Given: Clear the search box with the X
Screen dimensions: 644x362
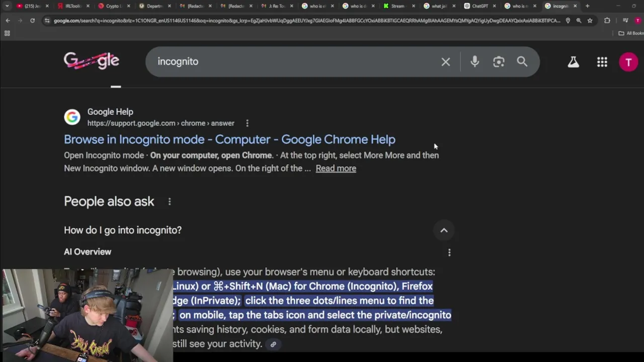Looking at the screenshot, I should coord(446,62).
